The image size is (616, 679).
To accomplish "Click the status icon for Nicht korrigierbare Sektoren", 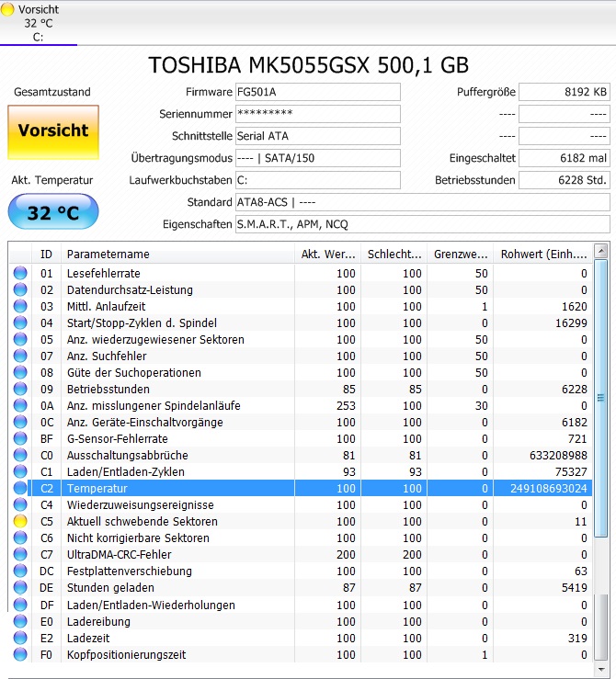I will click(20, 538).
